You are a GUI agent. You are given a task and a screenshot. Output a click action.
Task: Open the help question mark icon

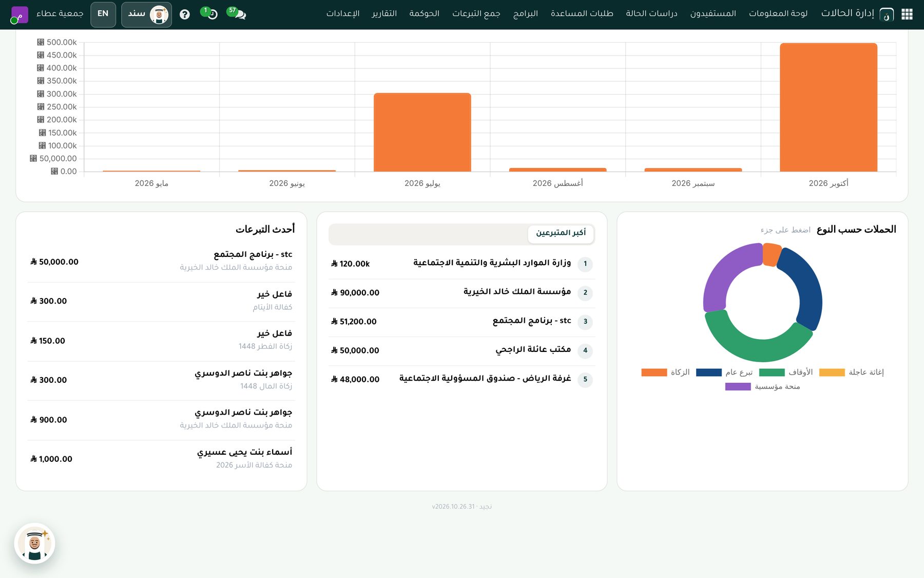pos(185,14)
